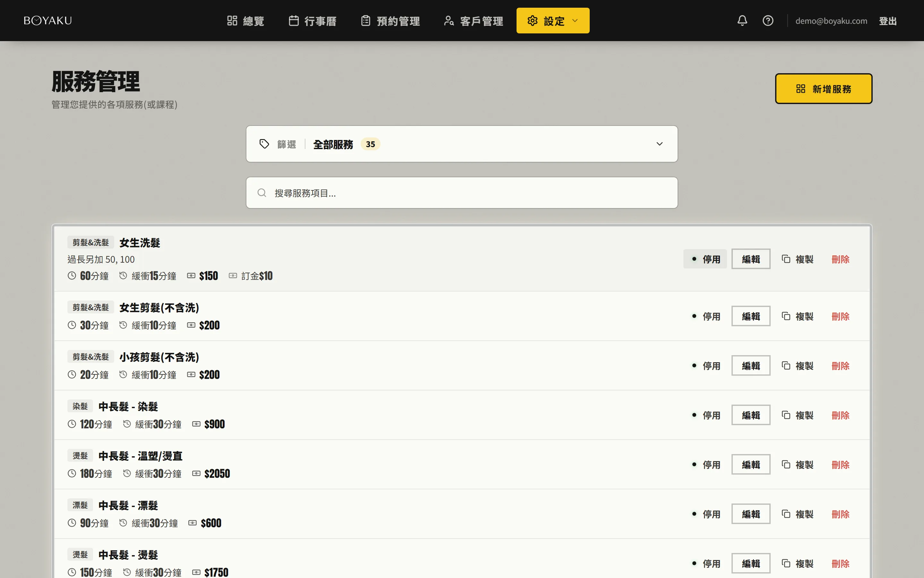Click the buffer icon beside 緩衝15分鐘
The image size is (924, 578).
(123, 275)
